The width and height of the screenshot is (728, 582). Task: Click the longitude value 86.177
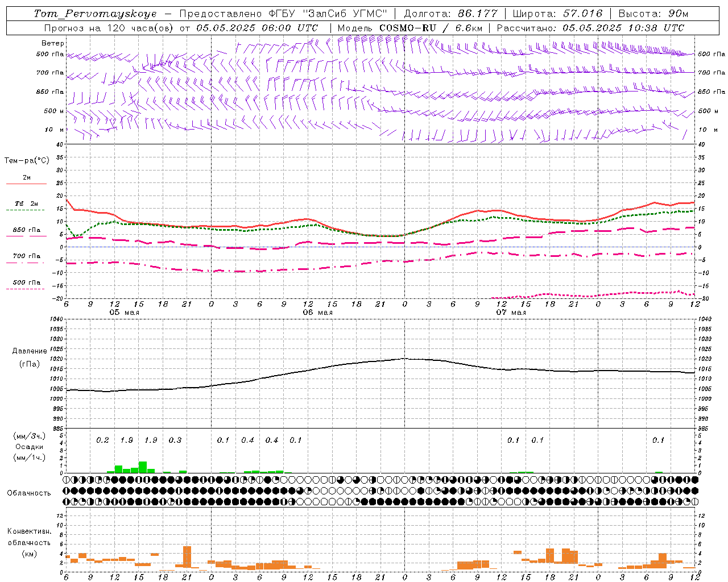coord(478,14)
